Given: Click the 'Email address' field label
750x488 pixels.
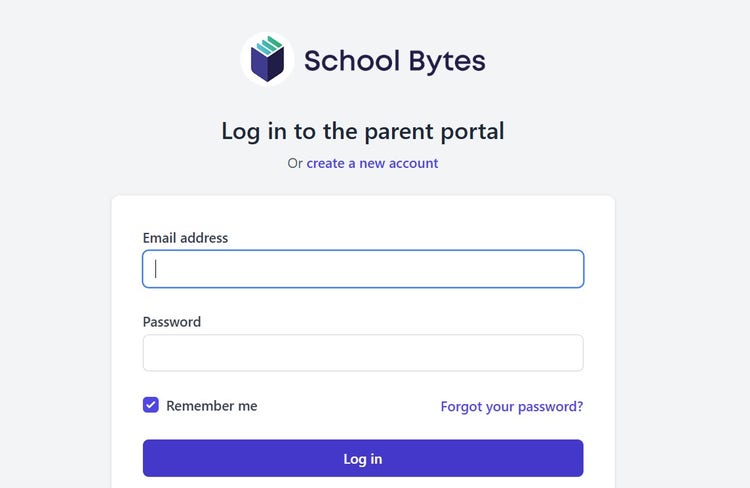Looking at the screenshot, I should tap(185, 238).
